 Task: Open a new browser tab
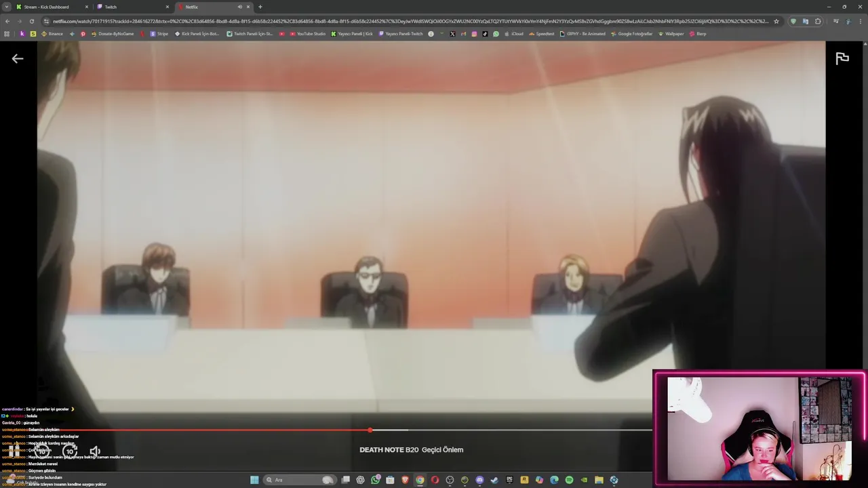(260, 7)
